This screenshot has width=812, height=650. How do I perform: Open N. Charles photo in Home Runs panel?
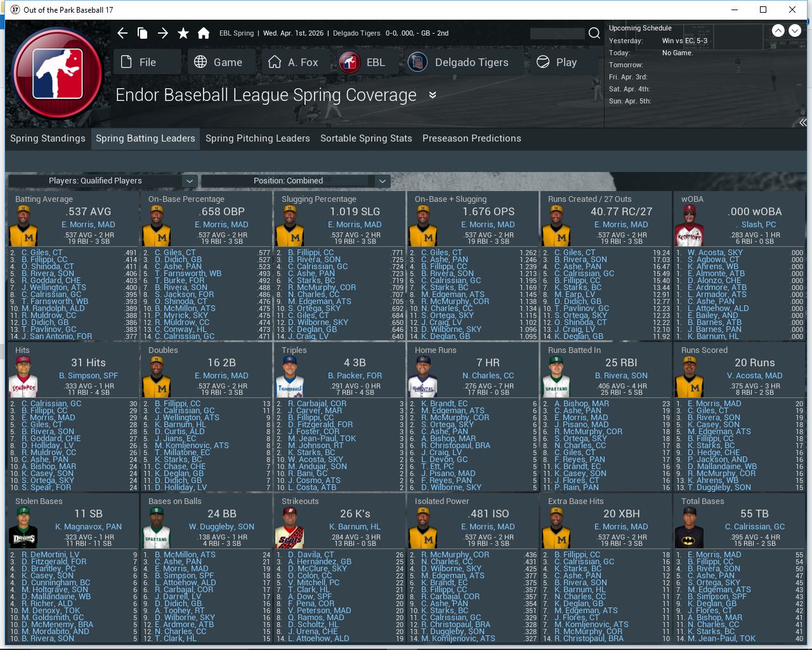click(x=424, y=377)
